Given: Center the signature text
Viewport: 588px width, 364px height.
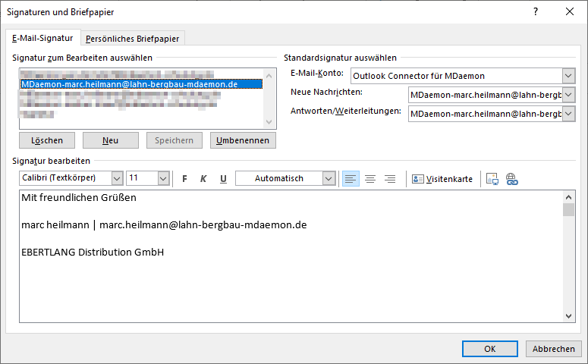Looking at the screenshot, I should 370,179.
